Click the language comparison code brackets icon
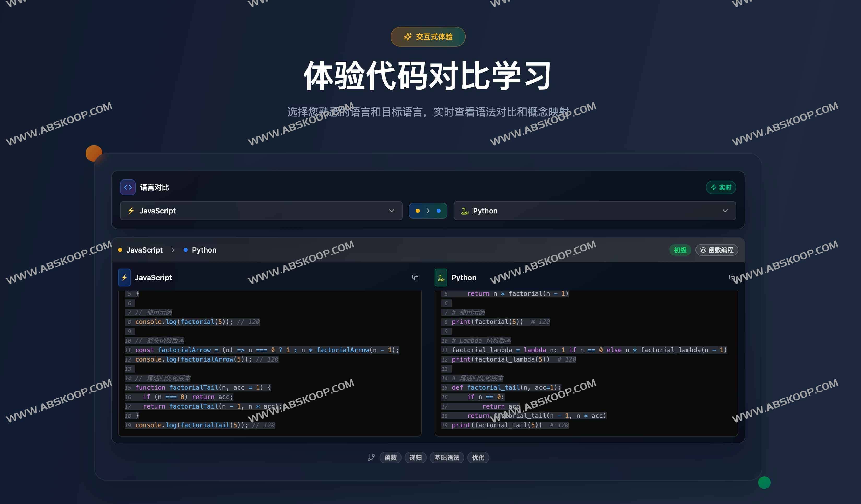Screen dimensions: 861x504 [128, 187]
